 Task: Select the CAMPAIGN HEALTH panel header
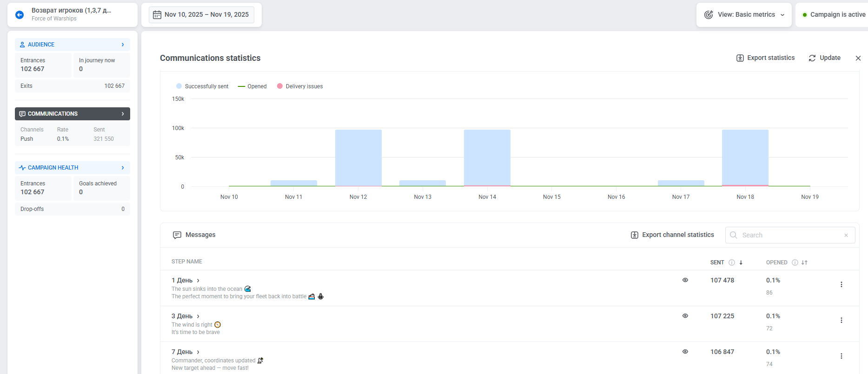click(x=73, y=168)
